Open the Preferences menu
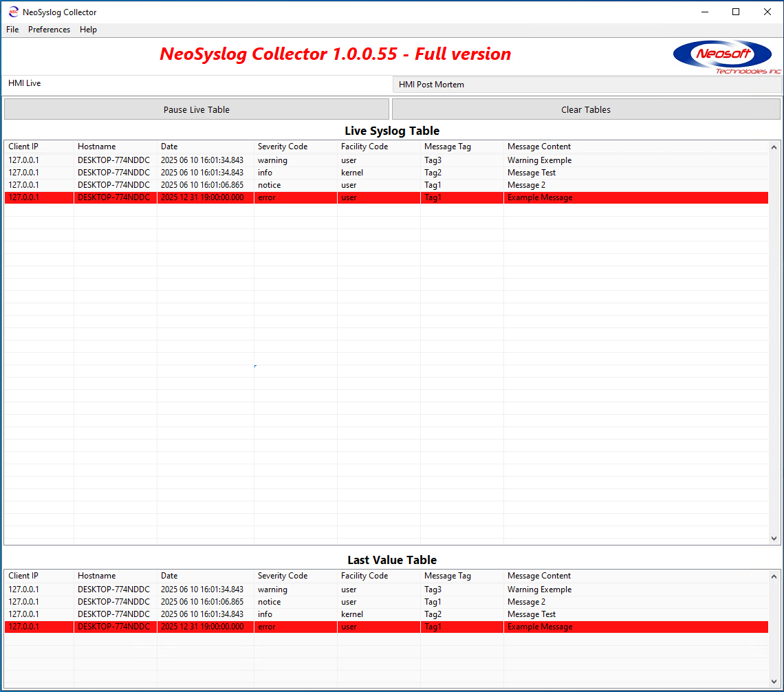Image resolution: width=784 pixels, height=692 pixels. tap(49, 30)
